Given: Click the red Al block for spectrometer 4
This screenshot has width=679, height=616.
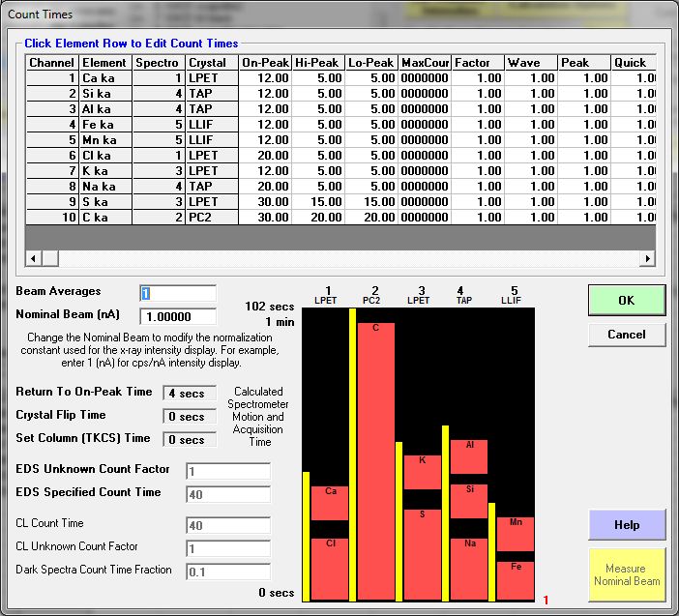Looking at the screenshot, I should pos(469,456).
